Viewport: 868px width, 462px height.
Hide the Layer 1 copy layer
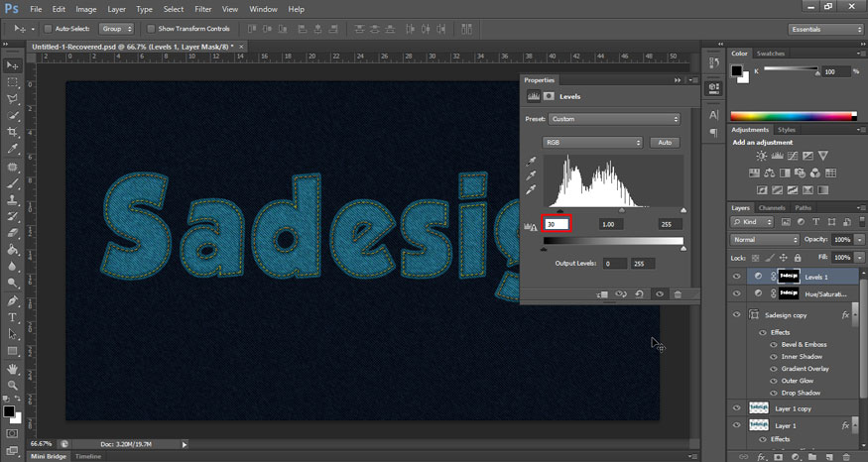tap(736, 408)
